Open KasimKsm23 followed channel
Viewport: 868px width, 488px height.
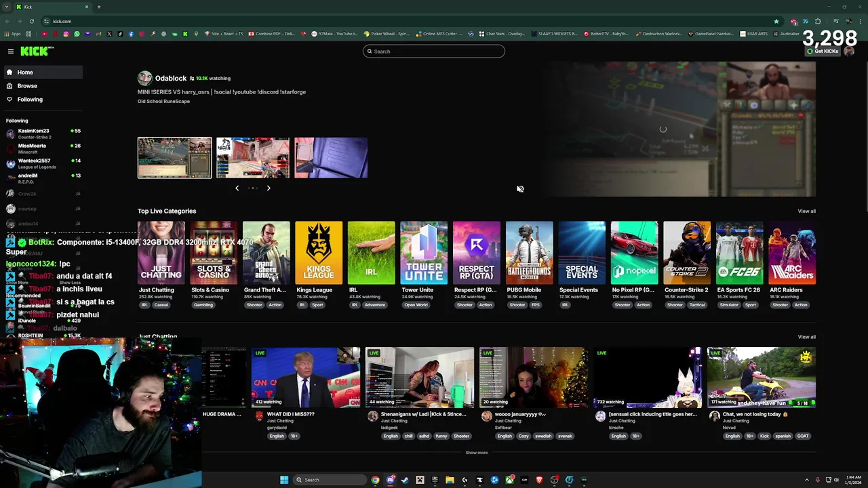tap(43, 134)
